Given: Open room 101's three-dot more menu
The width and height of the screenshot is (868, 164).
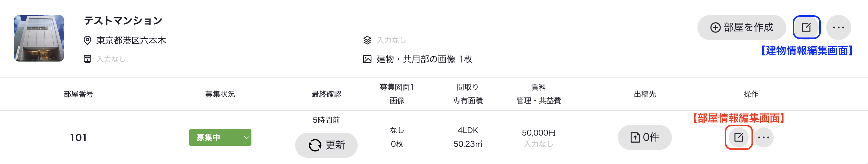Looking at the screenshot, I should pyautogui.click(x=763, y=137).
